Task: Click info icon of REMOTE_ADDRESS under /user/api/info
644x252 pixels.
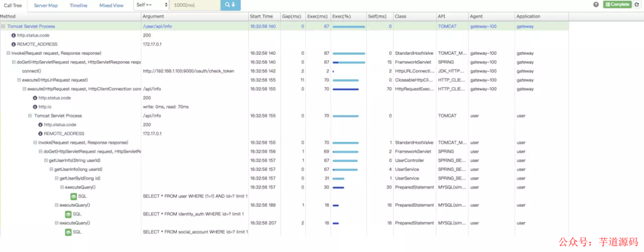Action: [14, 44]
